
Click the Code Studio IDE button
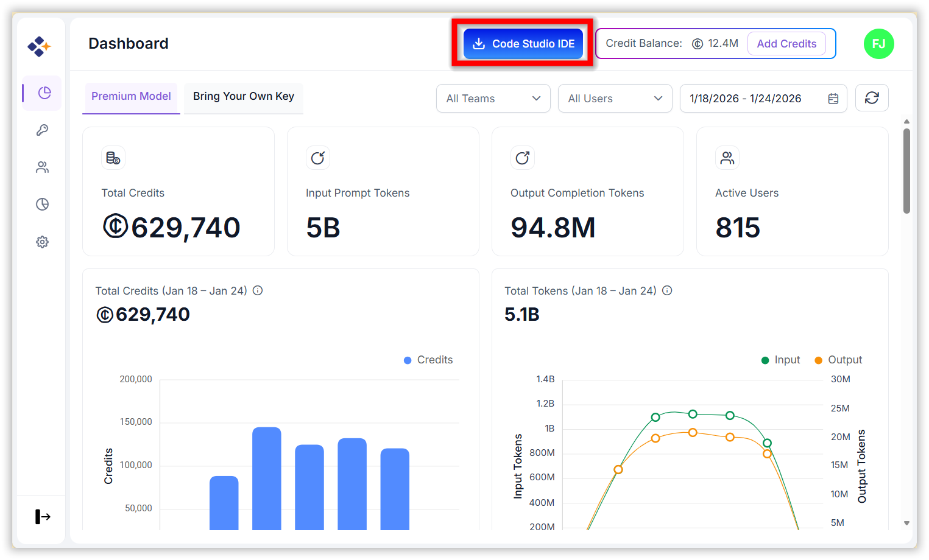pyautogui.click(x=523, y=44)
